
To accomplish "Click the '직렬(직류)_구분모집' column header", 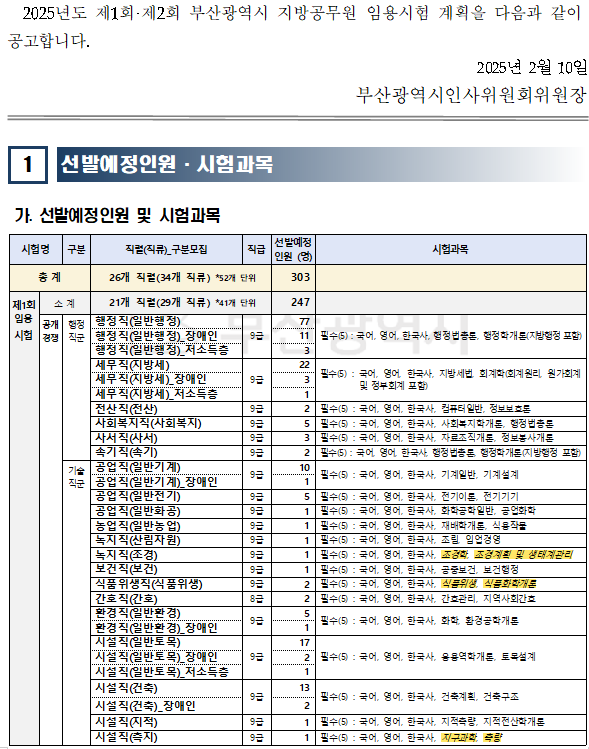I will click(x=166, y=249).
